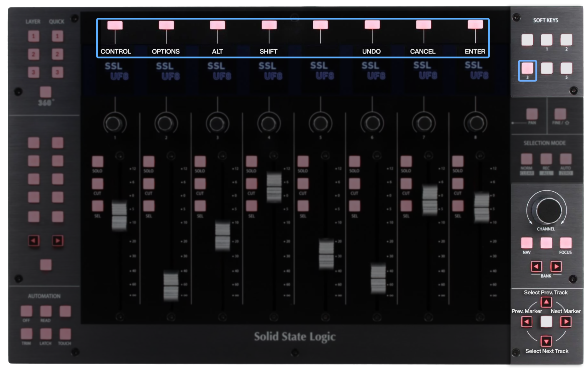Click the center cursor button between arrows
The width and height of the screenshot is (588, 368).
[x=546, y=322]
